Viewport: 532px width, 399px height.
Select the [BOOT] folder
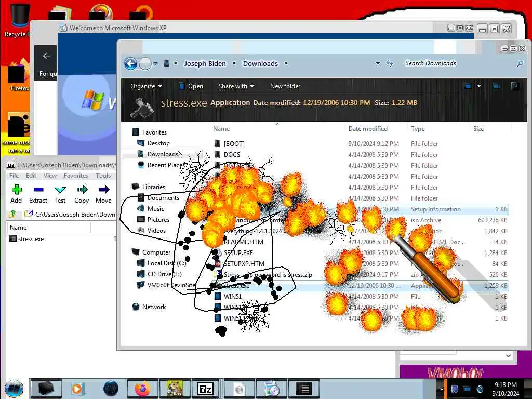tap(230, 143)
